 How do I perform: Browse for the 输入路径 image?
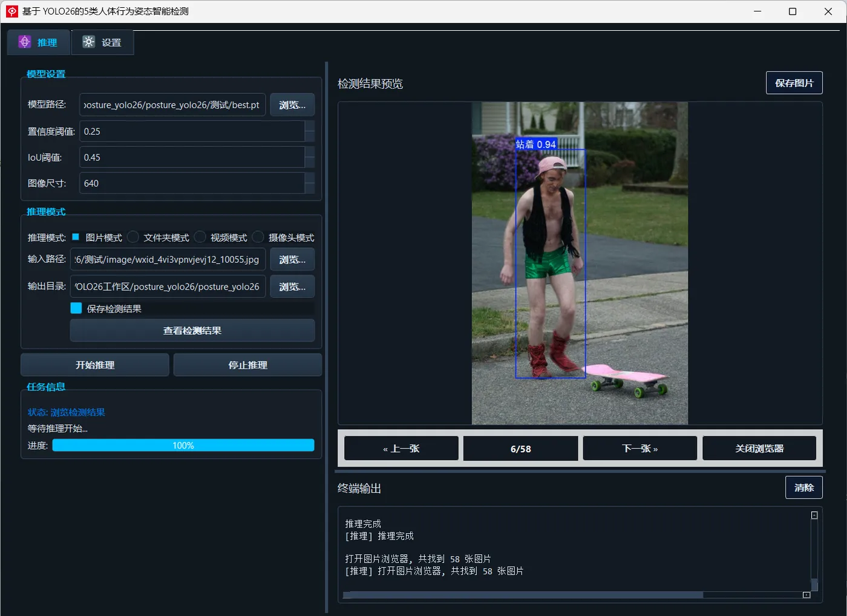[292, 259]
